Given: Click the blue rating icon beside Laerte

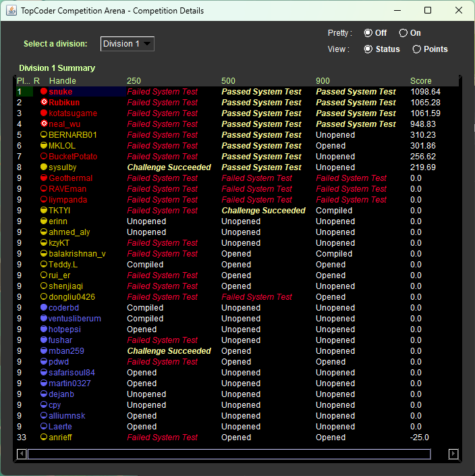Looking at the screenshot, I should pos(44,426).
